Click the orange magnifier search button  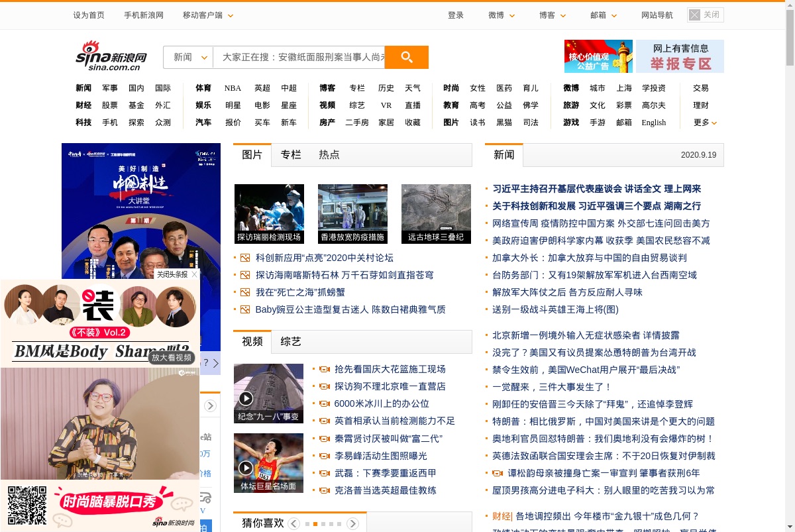407,57
